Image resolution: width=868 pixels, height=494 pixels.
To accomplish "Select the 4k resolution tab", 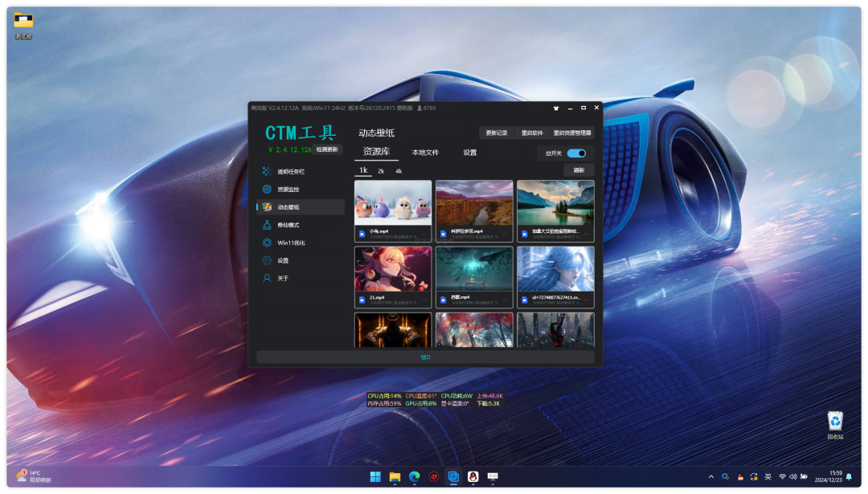I will click(399, 171).
